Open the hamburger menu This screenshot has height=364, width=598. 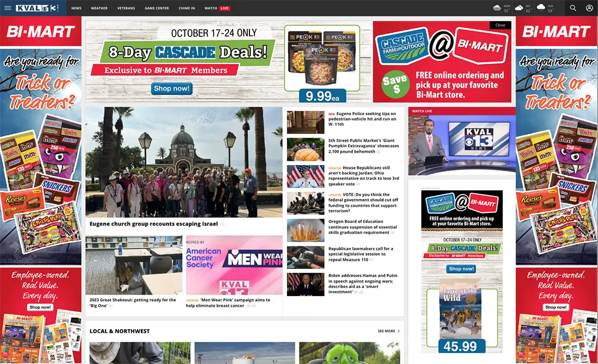(x=8, y=8)
